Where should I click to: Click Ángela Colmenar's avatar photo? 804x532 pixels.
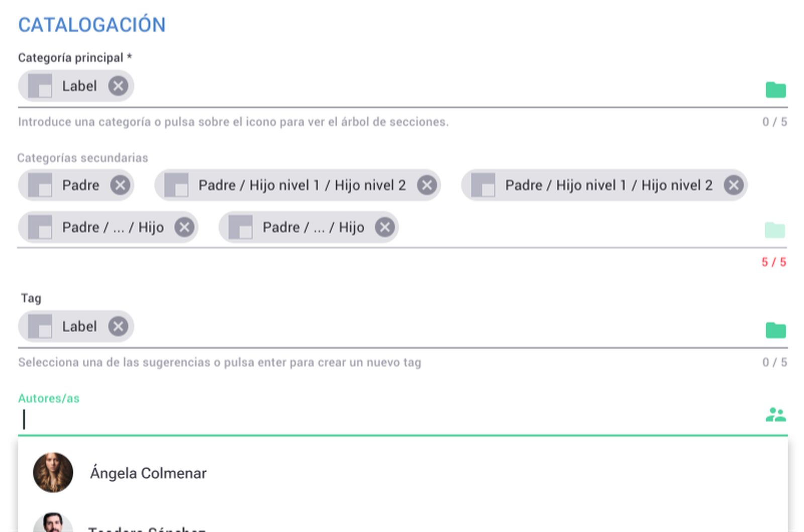coord(53,472)
